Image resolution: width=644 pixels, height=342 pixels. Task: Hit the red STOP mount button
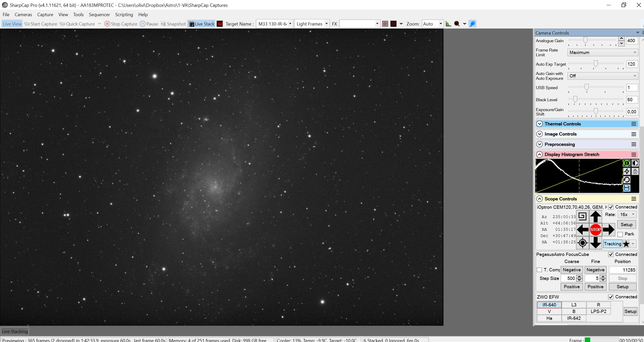[596, 230]
